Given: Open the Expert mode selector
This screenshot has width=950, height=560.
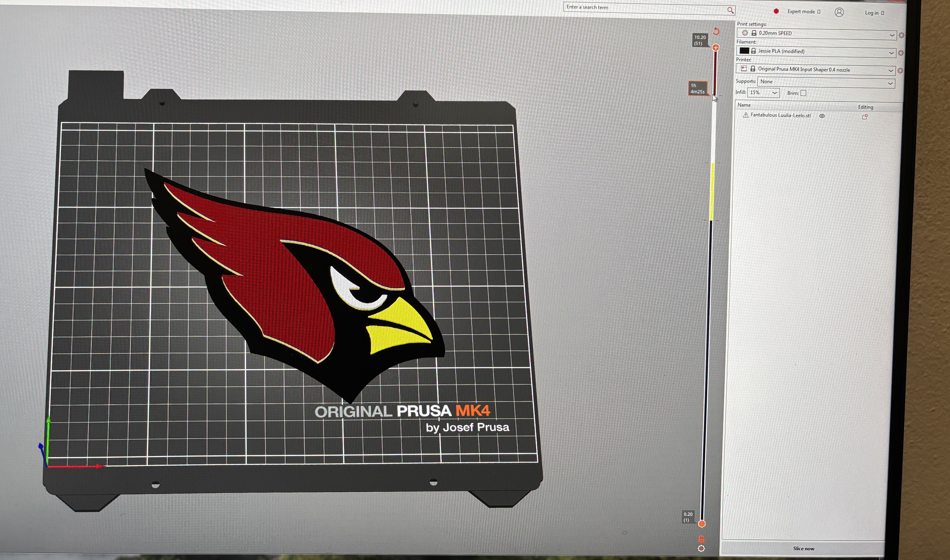Looking at the screenshot, I should click(804, 12).
